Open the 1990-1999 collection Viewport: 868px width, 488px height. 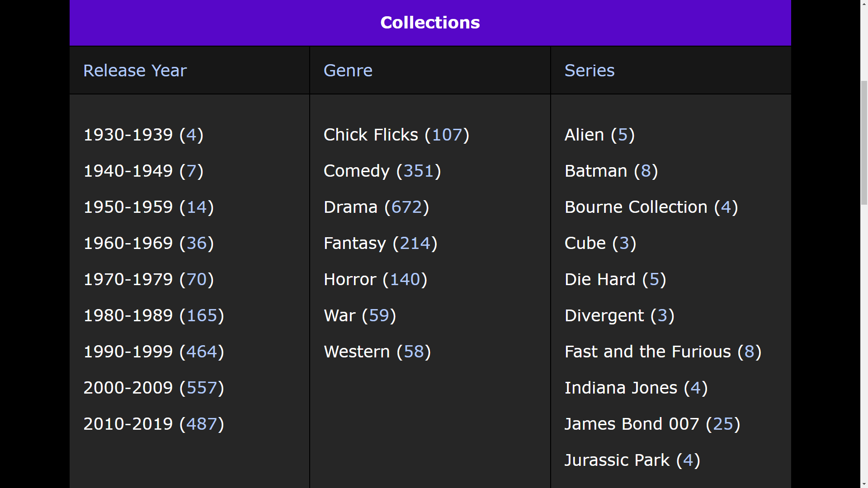point(153,351)
